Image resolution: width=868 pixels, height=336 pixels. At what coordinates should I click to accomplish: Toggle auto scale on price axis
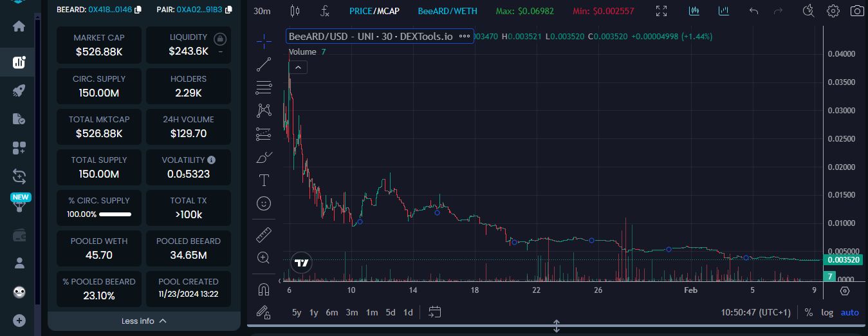click(849, 312)
